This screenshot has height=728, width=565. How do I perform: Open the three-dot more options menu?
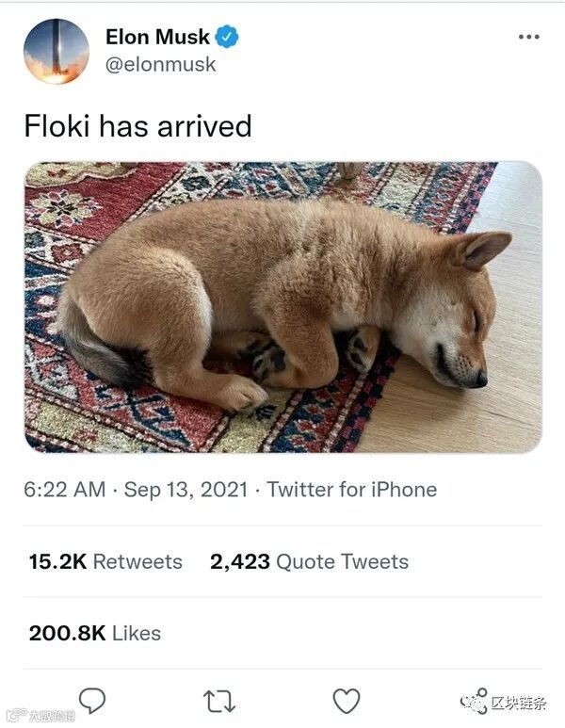(x=529, y=37)
